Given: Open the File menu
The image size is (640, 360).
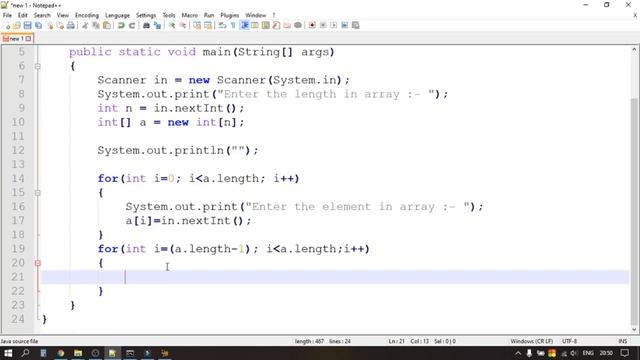Looking at the screenshot, I should [7, 15].
